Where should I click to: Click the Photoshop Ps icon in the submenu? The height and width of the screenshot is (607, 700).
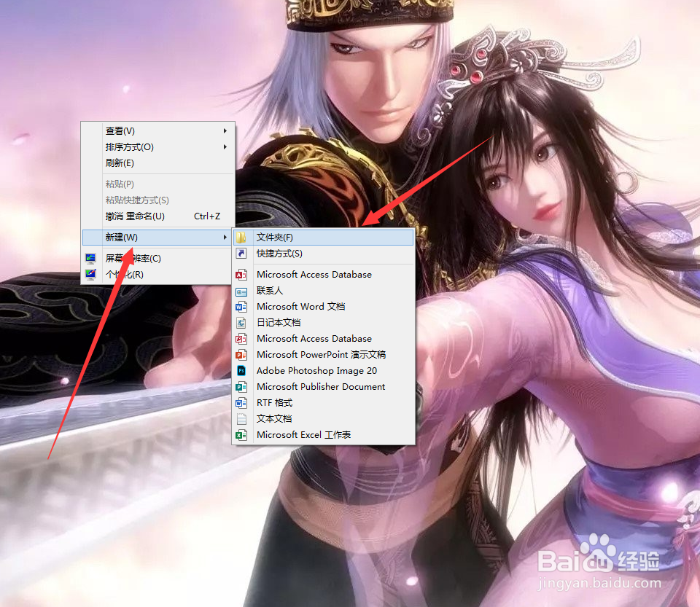pyautogui.click(x=241, y=371)
